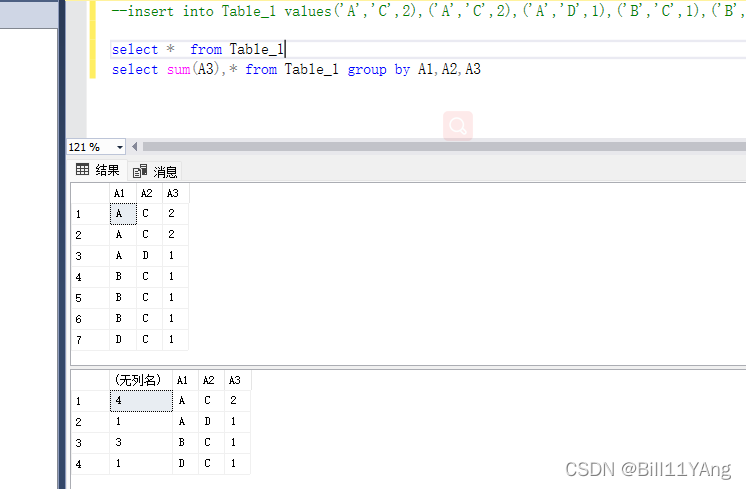
Task: Click the 'select sum(A3),*' group by query line
Action: click(x=296, y=69)
